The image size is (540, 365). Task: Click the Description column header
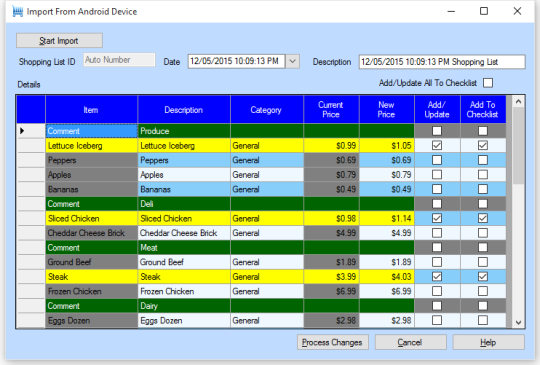184,110
